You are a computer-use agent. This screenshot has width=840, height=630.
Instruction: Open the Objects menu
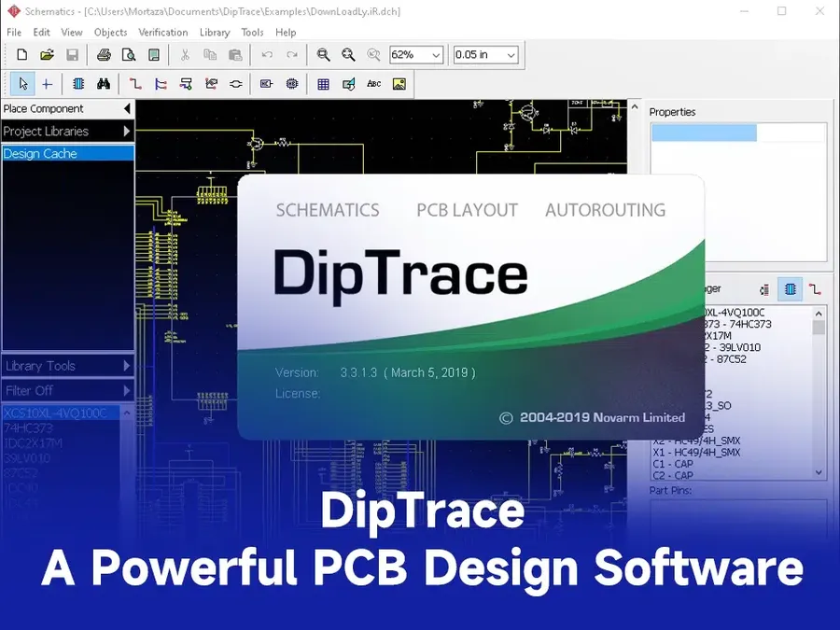tap(110, 32)
